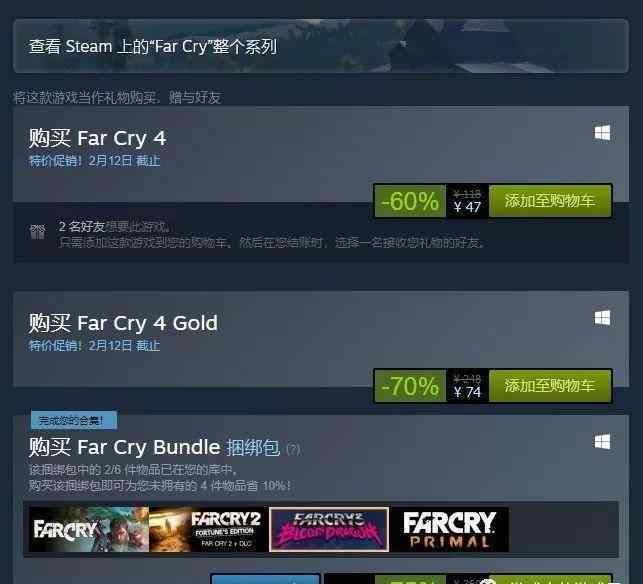The width and height of the screenshot is (643, 584).
Task: Click the -60% discount badge
Action: coord(410,201)
